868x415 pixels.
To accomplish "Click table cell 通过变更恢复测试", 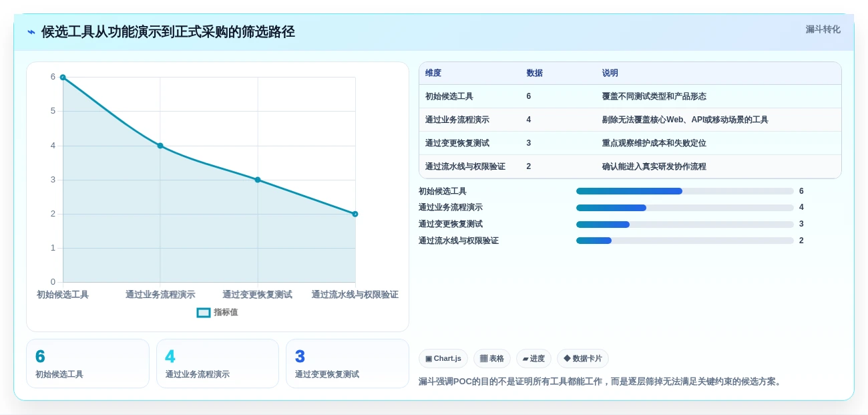I will point(457,144).
